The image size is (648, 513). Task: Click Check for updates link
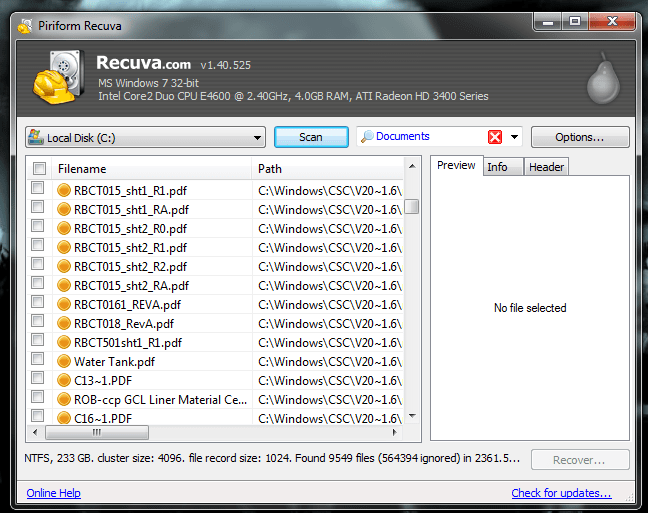coord(561,493)
